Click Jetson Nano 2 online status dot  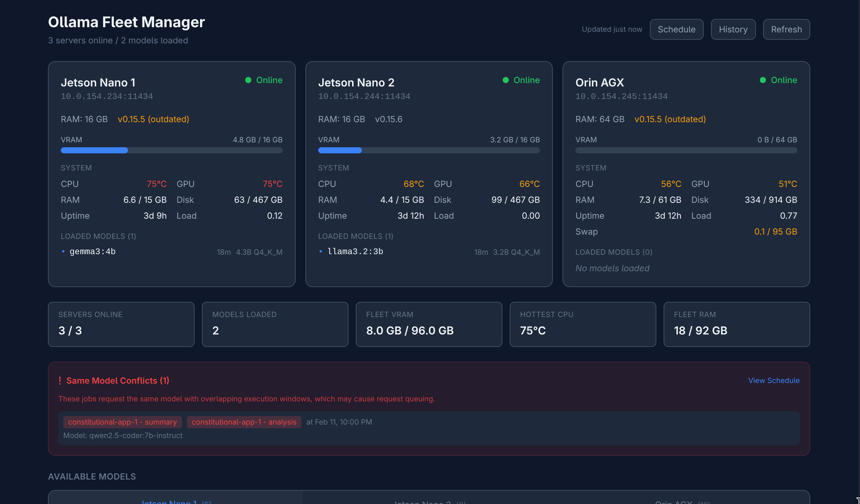click(x=505, y=80)
